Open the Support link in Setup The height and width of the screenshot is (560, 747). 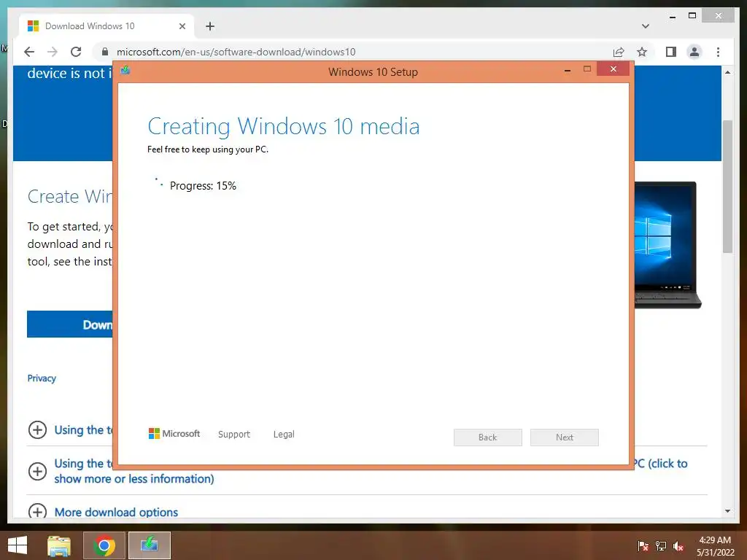pos(234,435)
